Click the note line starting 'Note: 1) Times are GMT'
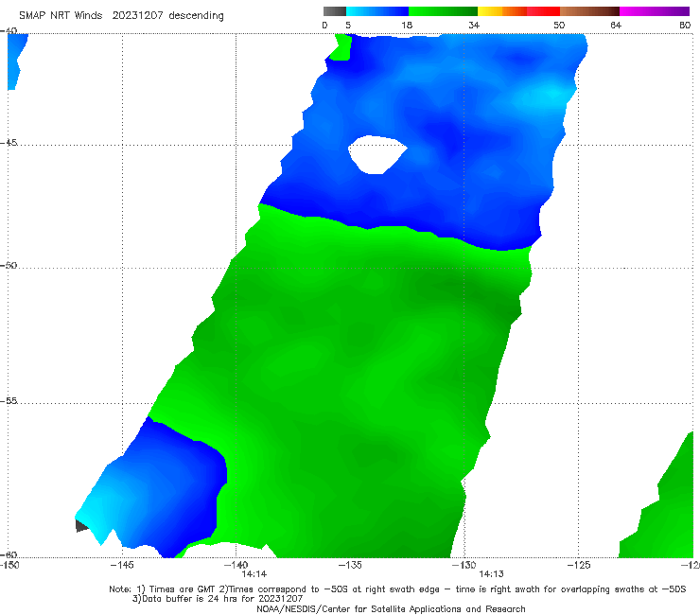Viewport: 700px width, 615px height. (397, 589)
